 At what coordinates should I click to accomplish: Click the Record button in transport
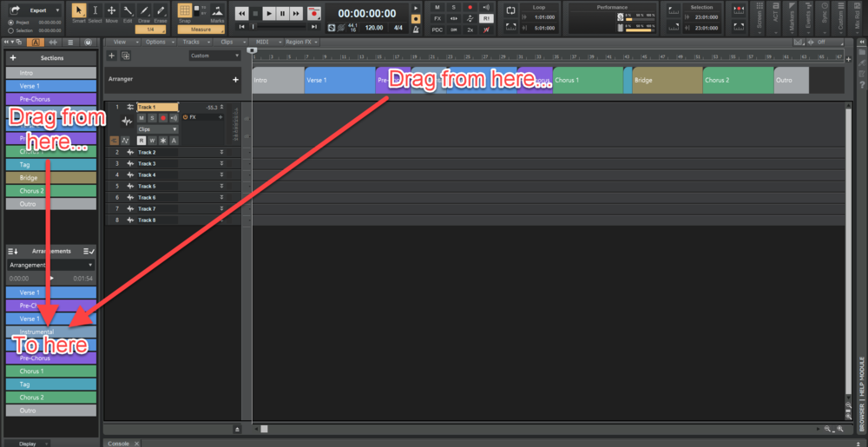pos(313,14)
